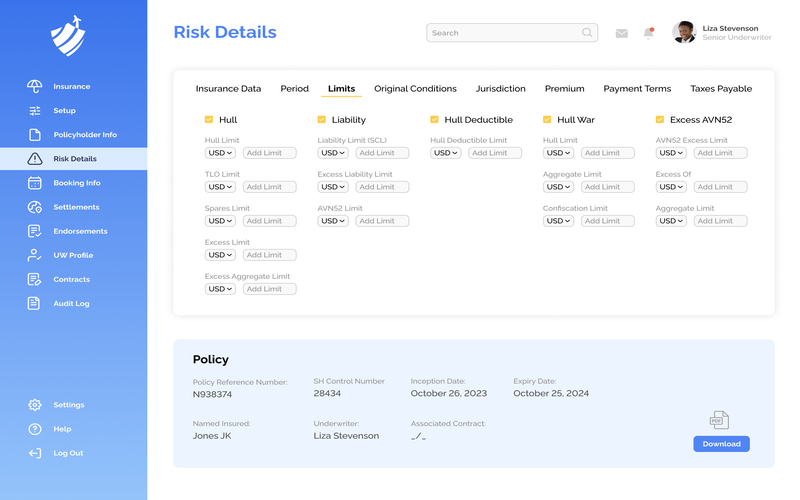This screenshot has width=800, height=500.
Task: Switch to the Premium tab
Action: 564,89
